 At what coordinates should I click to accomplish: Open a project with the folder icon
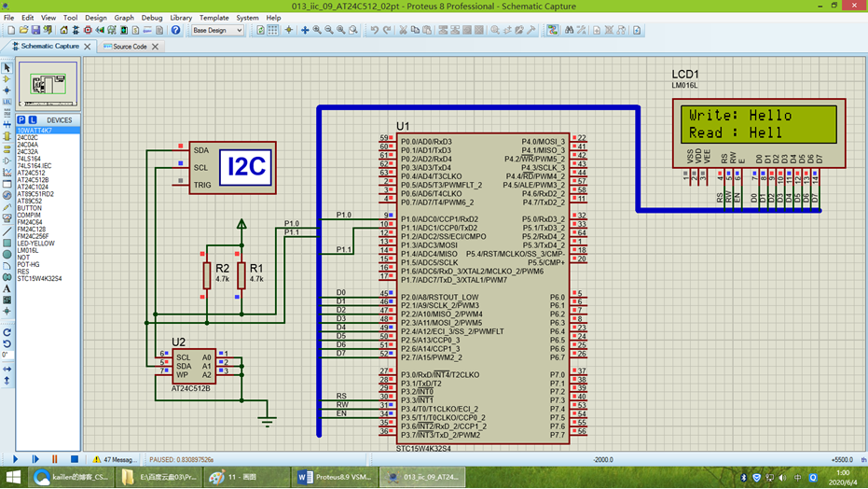pyautogui.click(x=23, y=31)
